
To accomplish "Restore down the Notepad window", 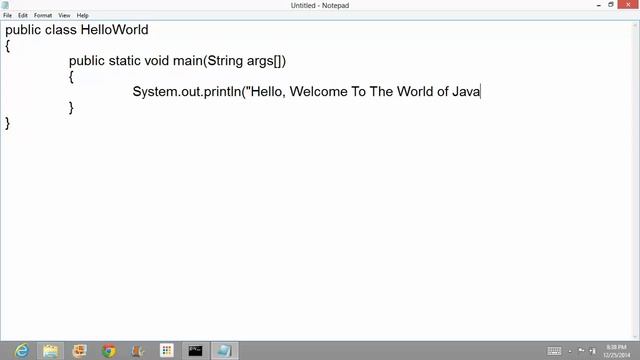I will coord(611,5).
